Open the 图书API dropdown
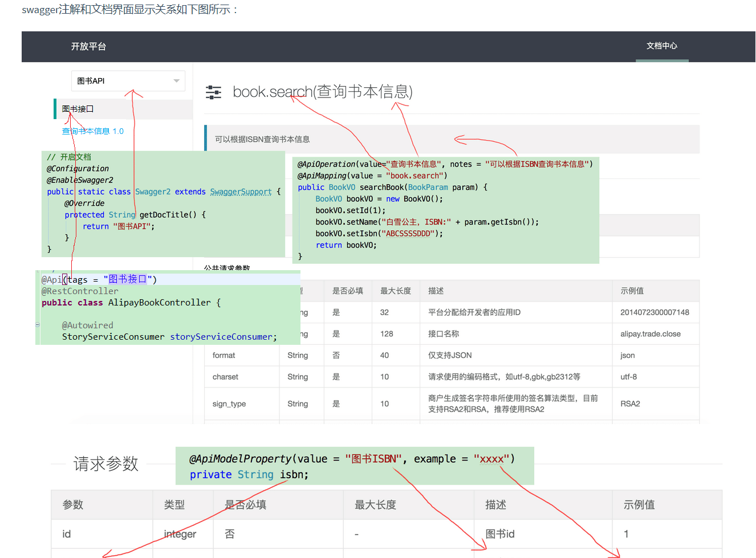This screenshot has width=756, height=558. tap(128, 81)
